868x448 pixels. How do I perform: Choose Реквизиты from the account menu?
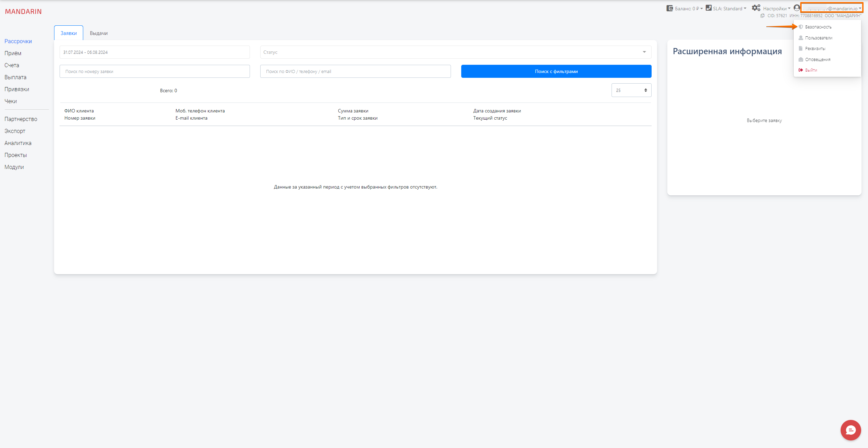[x=815, y=49]
